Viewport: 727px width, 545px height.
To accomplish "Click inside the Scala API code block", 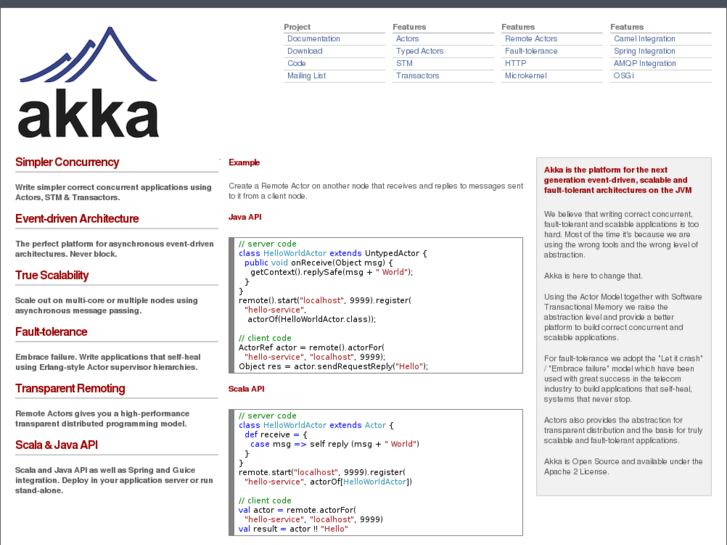I will 376,473.
